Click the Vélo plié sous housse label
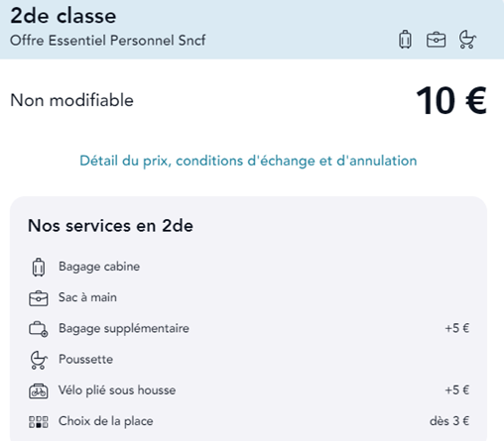This screenshot has width=504, height=441. (x=117, y=390)
